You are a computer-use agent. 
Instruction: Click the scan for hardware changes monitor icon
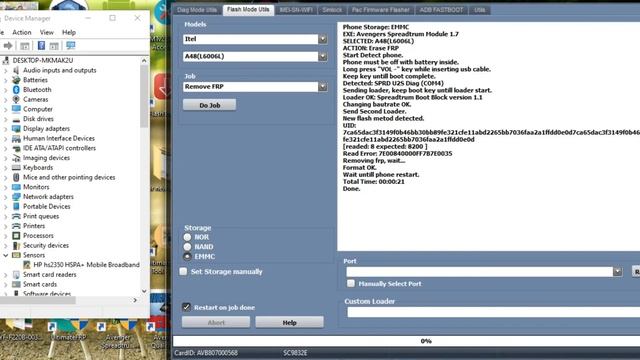tap(71, 45)
